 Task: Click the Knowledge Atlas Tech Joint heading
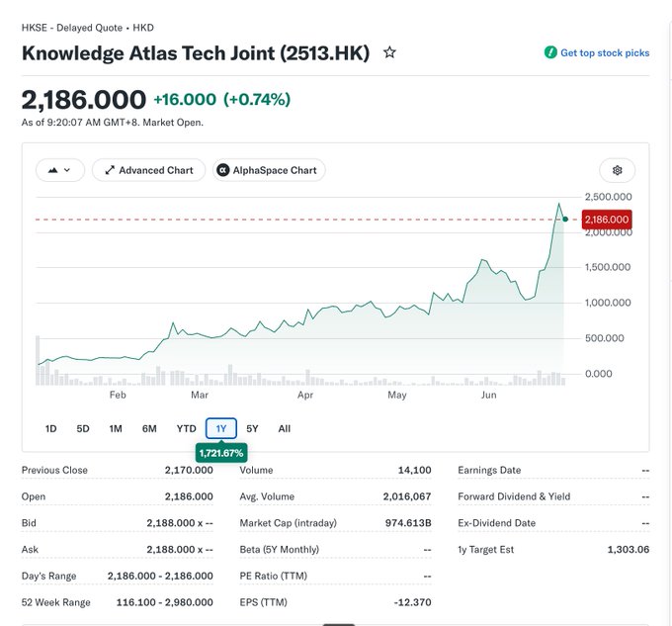point(196,53)
